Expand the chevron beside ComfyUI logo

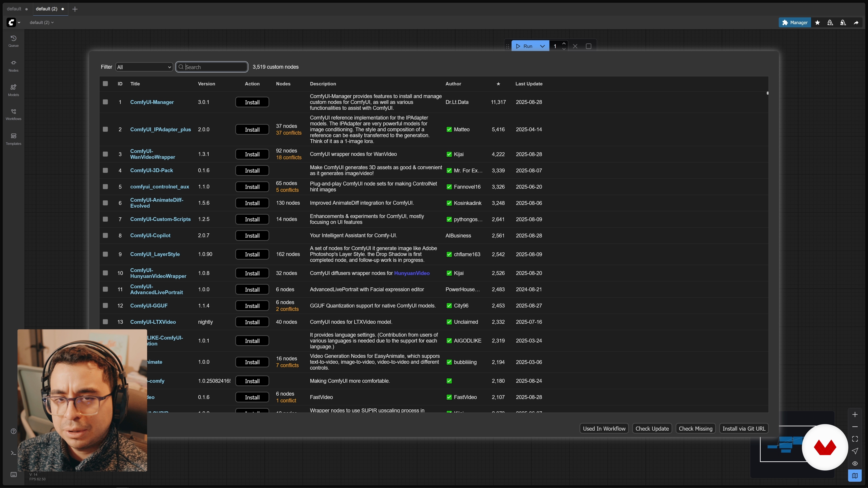click(19, 23)
